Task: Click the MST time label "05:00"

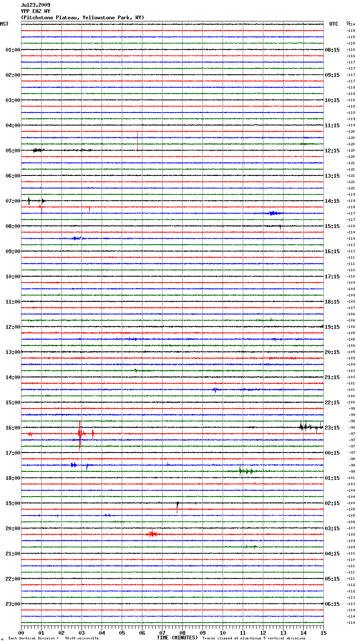Action: click(x=13, y=151)
